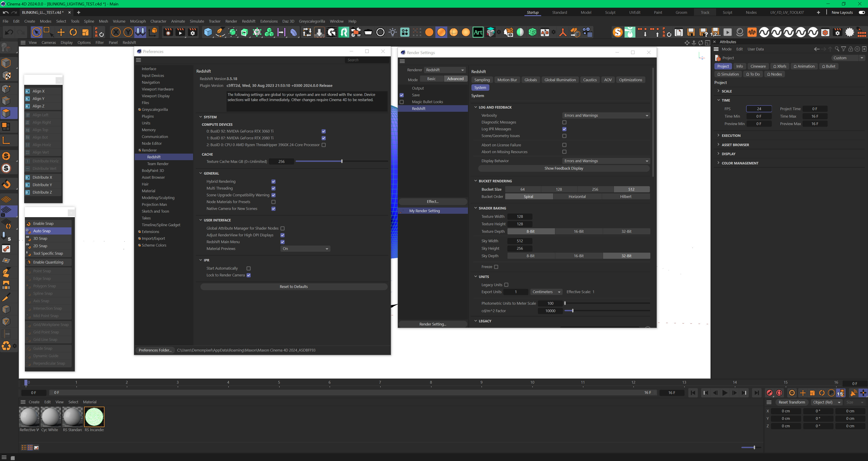This screenshot has width=868, height=461.
Task: Toggle the X-axis lock icon
Action: [x=116, y=32]
